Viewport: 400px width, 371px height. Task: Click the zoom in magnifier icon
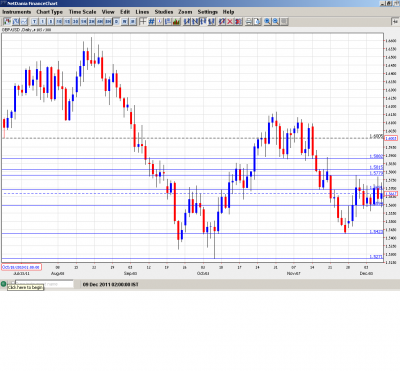click(x=267, y=22)
